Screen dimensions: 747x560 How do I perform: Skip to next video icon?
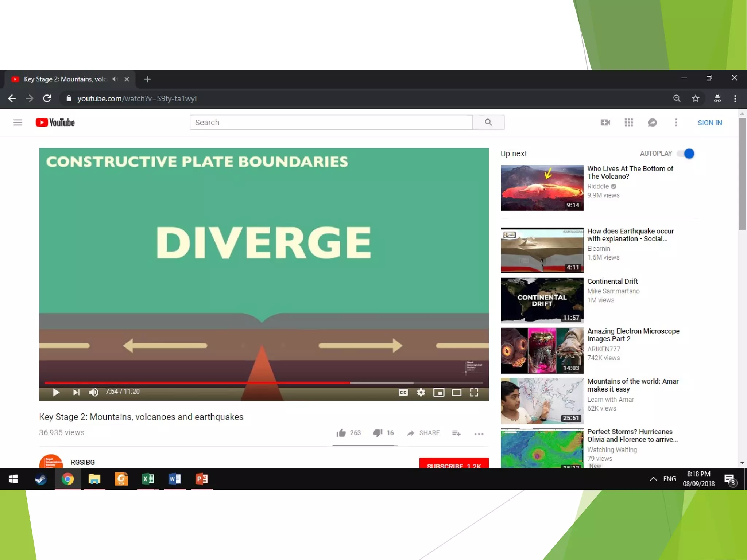pyautogui.click(x=76, y=392)
